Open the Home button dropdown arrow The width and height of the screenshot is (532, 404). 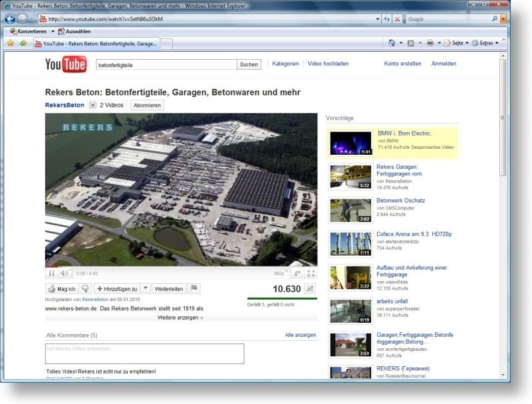tap(401, 43)
